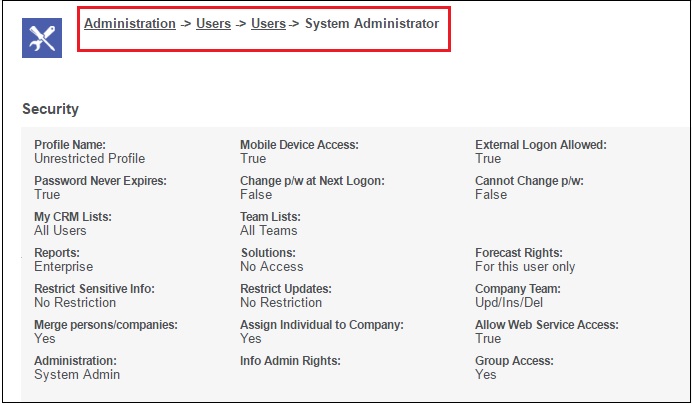This screenshot has height=404, width=692.
Task: Click the Cannot Change p/w False value
Action: (x=491, y=194)
